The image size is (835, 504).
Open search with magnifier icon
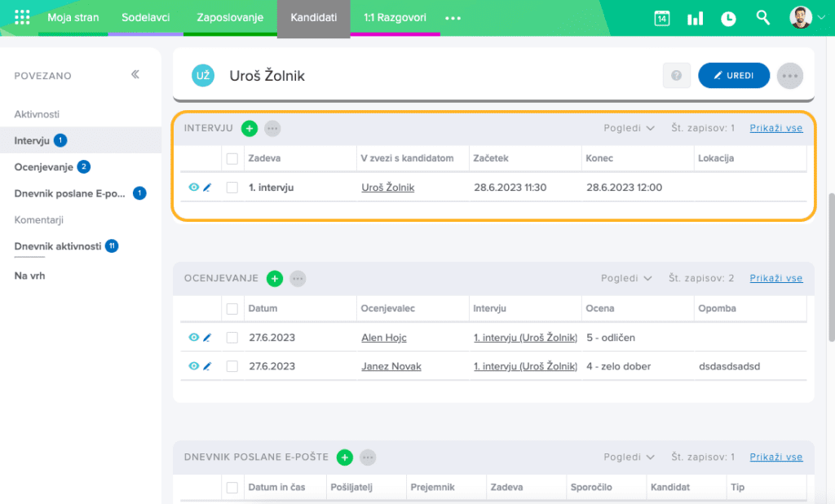[762, 17]
